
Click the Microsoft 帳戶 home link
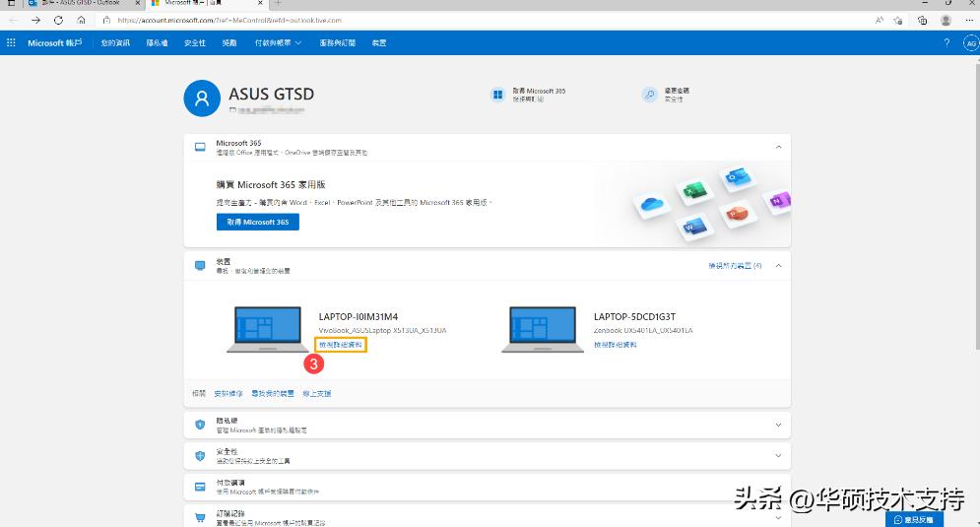(55, 42)
